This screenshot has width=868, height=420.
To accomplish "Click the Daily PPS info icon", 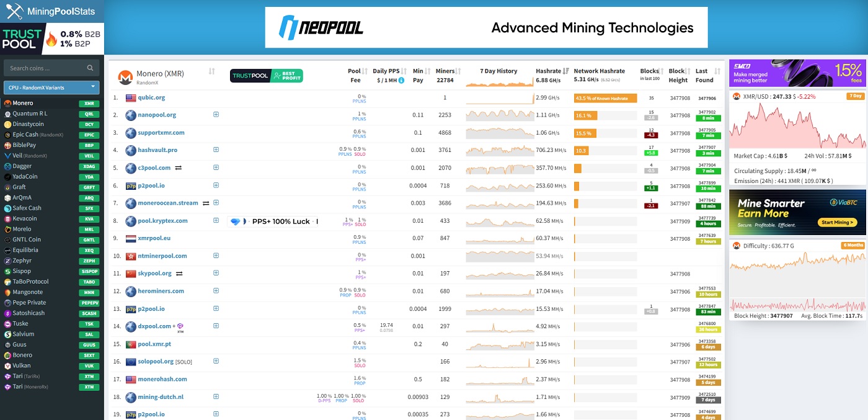I will [x=401, y=80].
